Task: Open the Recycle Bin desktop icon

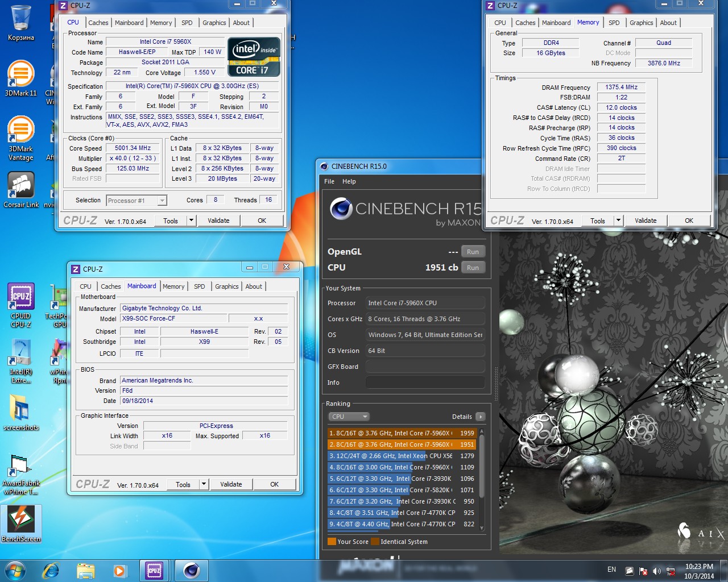Action: coord(21,23)
